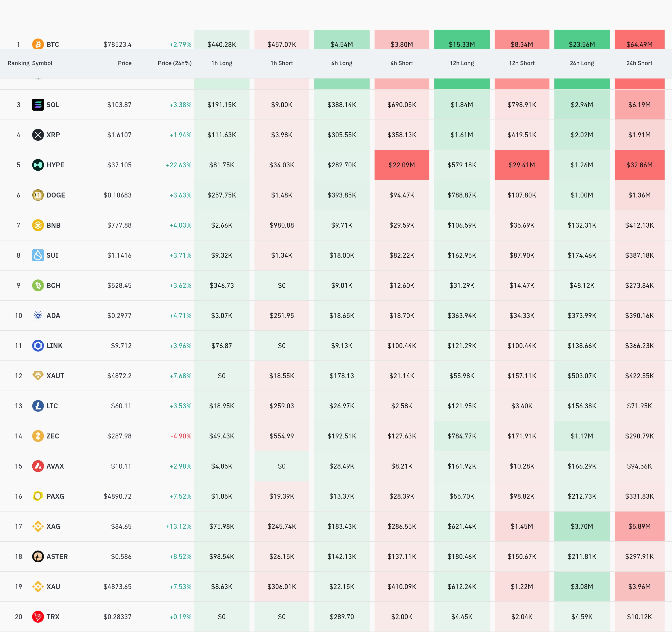
Task: Click the XAUT symbol name
Action: tap(55, 375)
